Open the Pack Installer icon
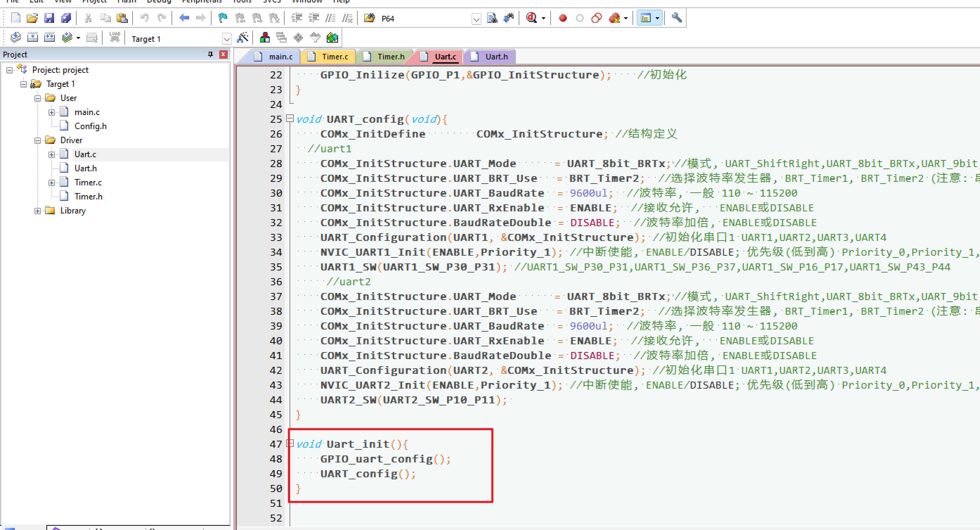980x530 pixels. click(x=332, y=38)
